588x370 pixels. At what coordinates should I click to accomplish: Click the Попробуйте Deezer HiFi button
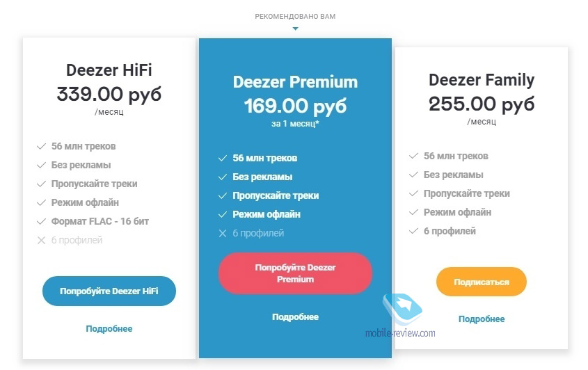click(x=109, y=291)
